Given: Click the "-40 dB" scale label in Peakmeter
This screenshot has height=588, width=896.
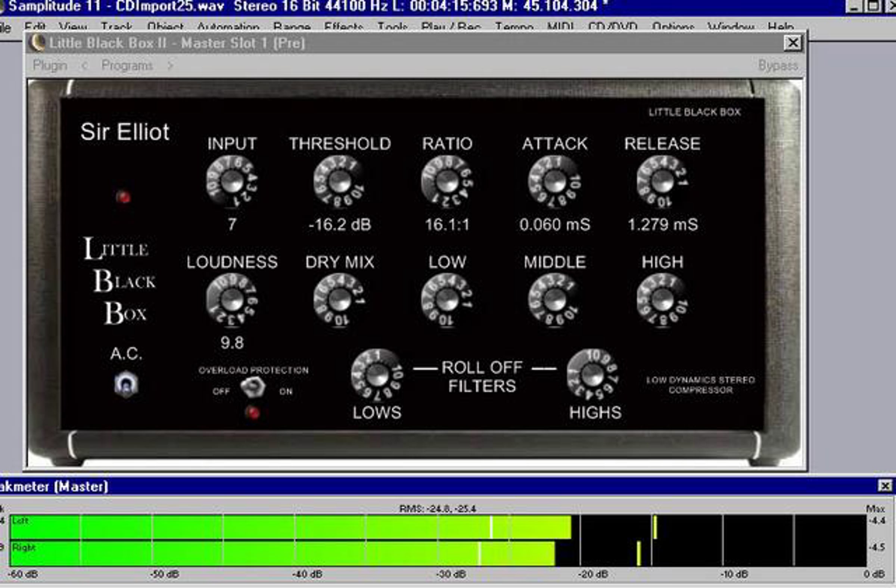Looking at the screenshot, I should point(307,575).
